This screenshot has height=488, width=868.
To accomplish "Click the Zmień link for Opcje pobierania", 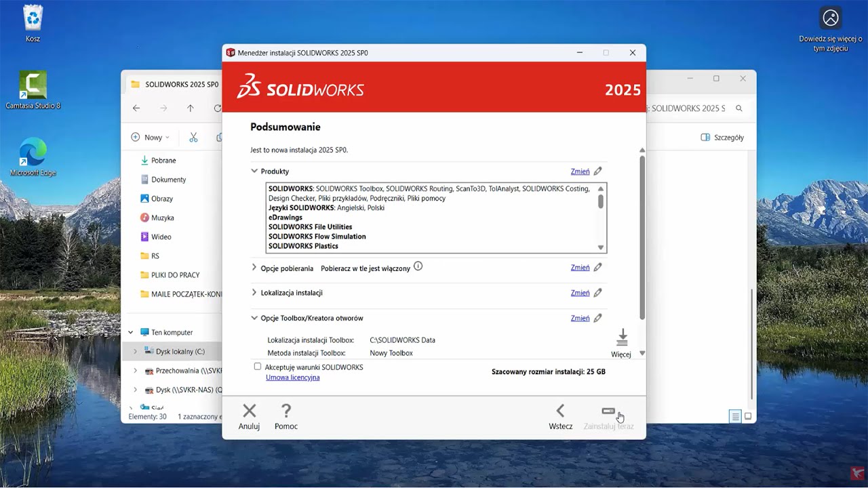I will coord(580,268).
